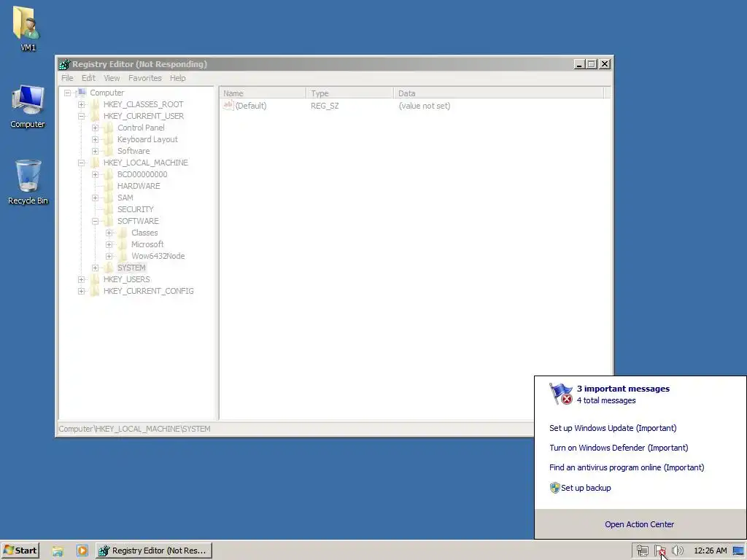Image resolution: width=747 pixels, height=560 pixels.
Task: Collapse the SOFTWARE key
Action: point(96,221)
